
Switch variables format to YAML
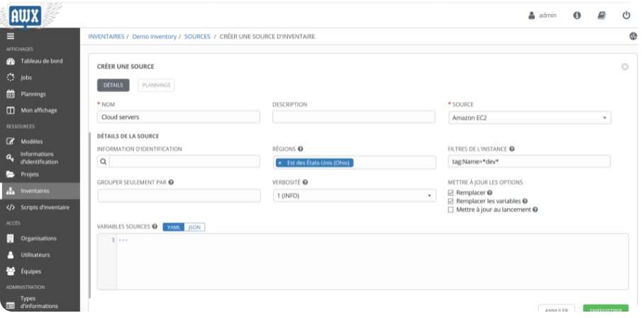174,227
